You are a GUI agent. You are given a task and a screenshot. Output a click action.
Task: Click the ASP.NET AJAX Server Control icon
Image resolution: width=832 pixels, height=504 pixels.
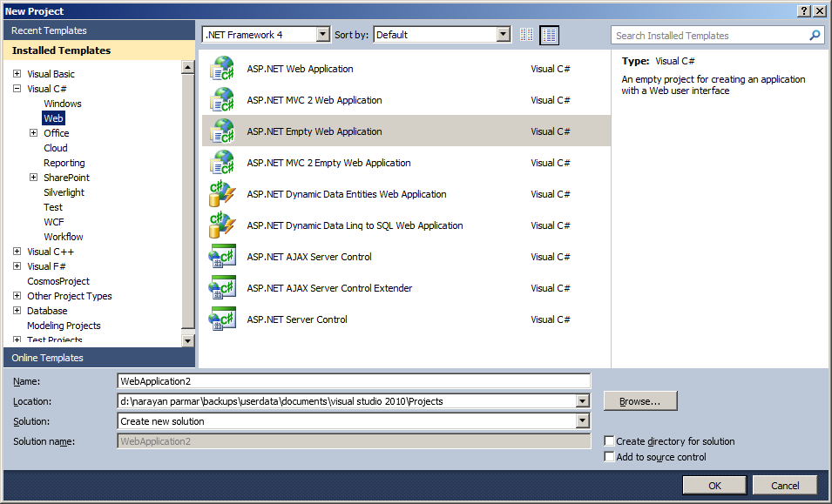(222, 257)
